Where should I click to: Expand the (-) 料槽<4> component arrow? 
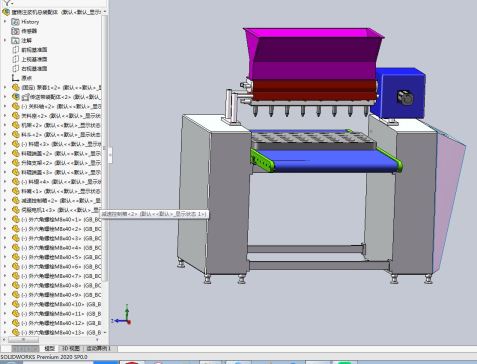[x=5, y=182]
